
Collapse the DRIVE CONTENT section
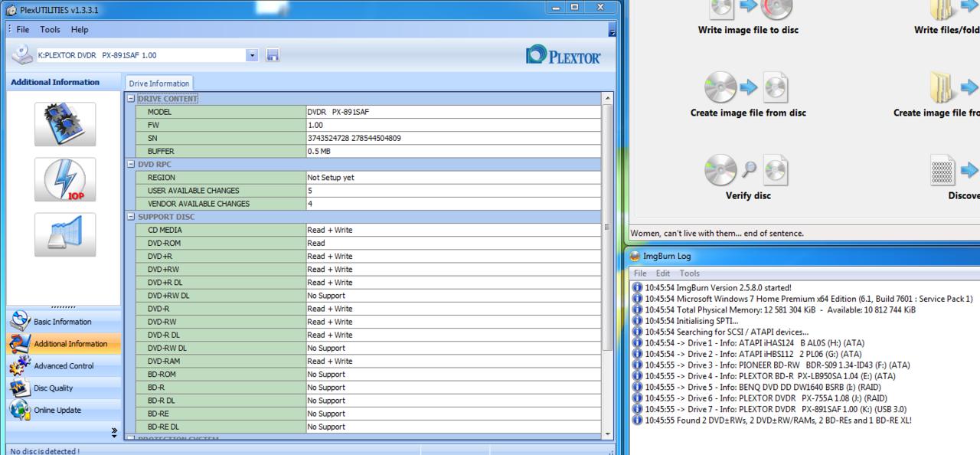coord(131,99)
